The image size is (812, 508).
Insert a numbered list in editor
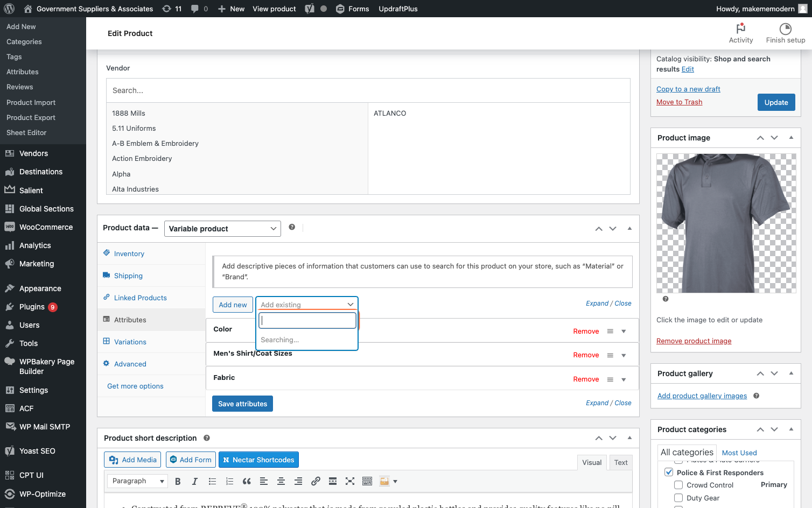(x=229, y=482)
